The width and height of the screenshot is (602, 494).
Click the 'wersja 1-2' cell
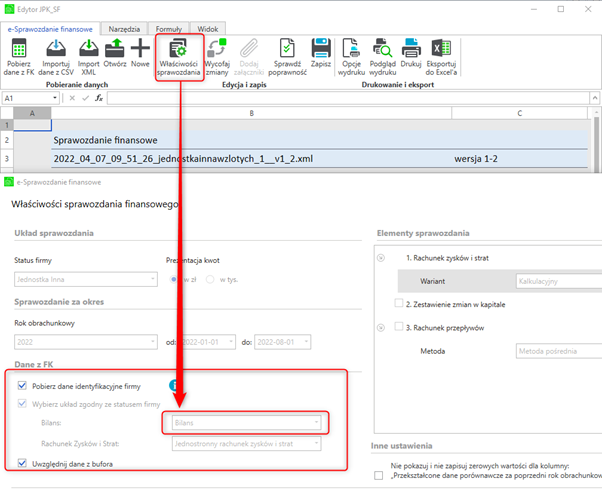point(519,159)
